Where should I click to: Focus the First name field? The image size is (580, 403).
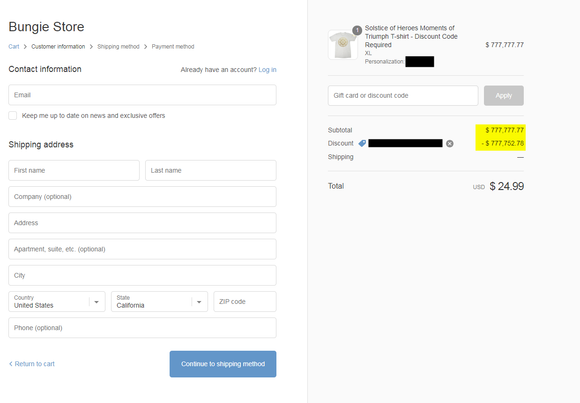[x=74, y=171]
